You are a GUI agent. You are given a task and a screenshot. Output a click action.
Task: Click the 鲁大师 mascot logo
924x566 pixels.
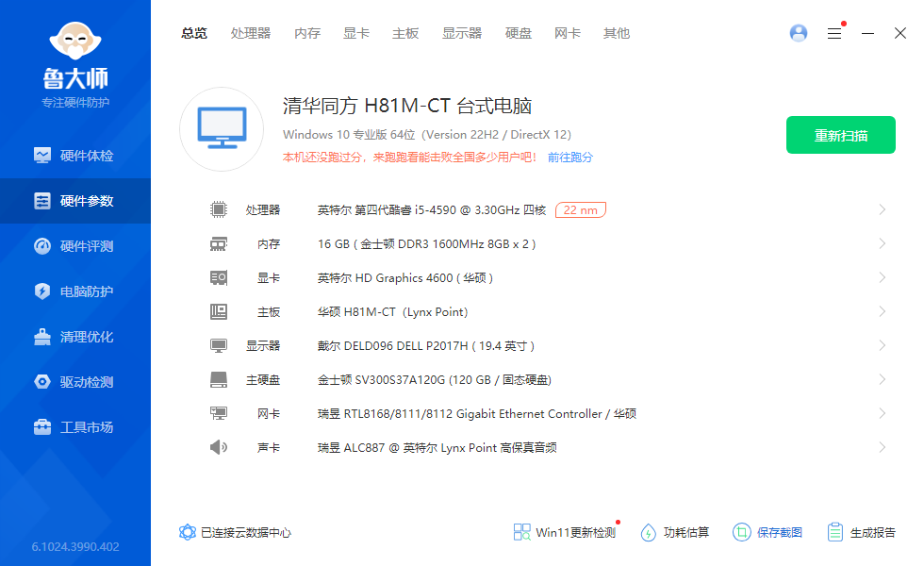pos(75,41)
